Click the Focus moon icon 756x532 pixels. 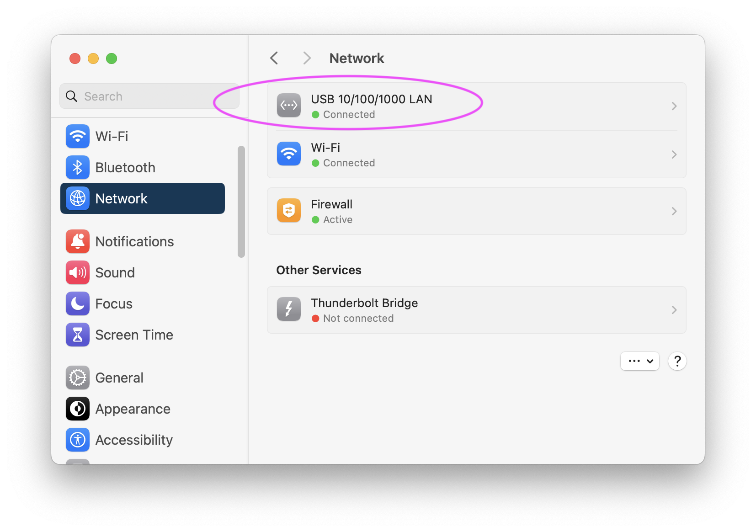(x=78, y=303)
